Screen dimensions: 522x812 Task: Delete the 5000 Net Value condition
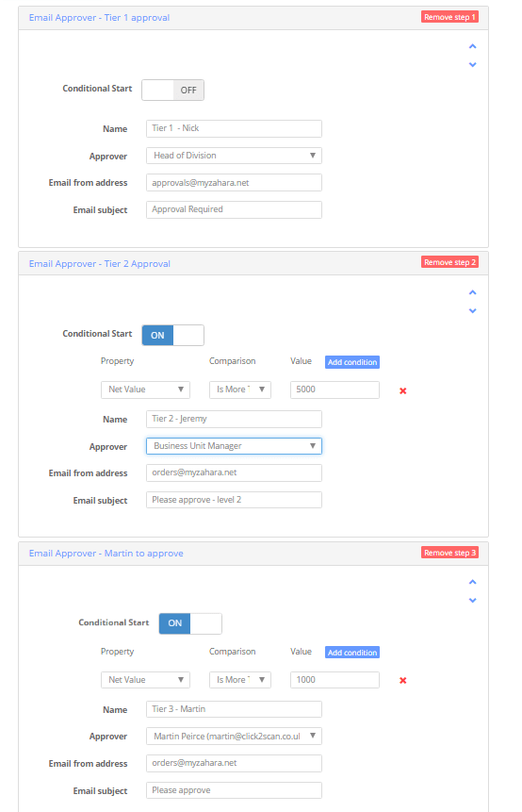coord(402,390)
